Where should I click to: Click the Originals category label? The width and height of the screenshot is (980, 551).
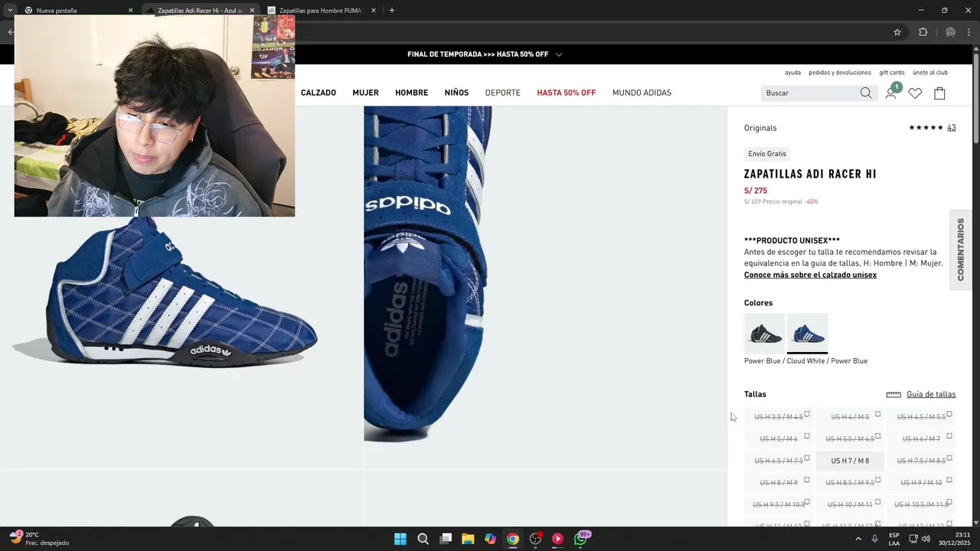coord(760,128)
